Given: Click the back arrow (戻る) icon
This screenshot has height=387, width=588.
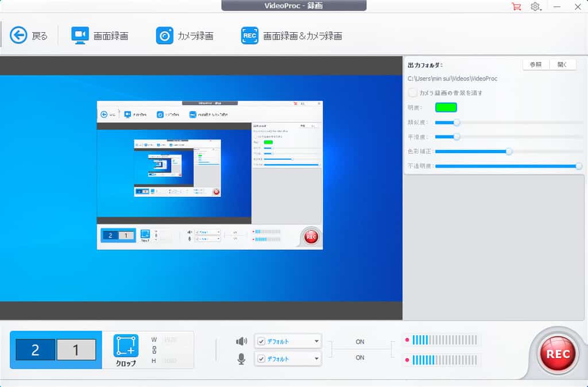Looking at the screenshot, I should (x=19, y=36).
